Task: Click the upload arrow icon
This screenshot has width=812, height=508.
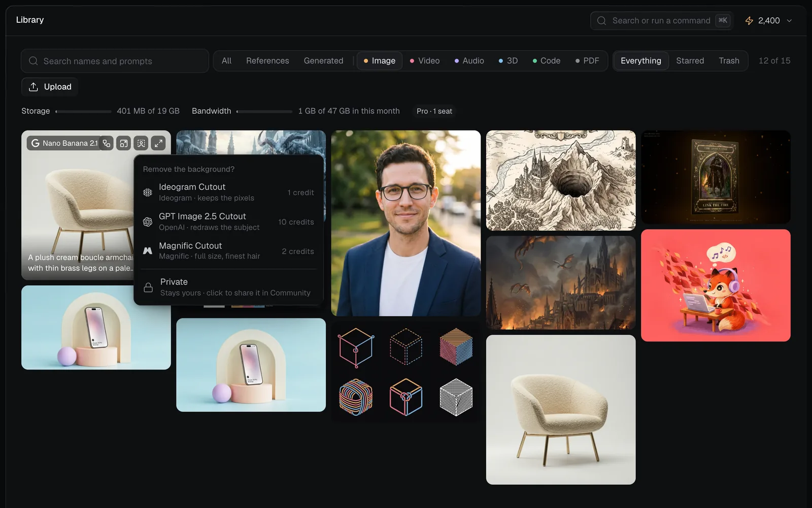Action: (x=33, y=87)
